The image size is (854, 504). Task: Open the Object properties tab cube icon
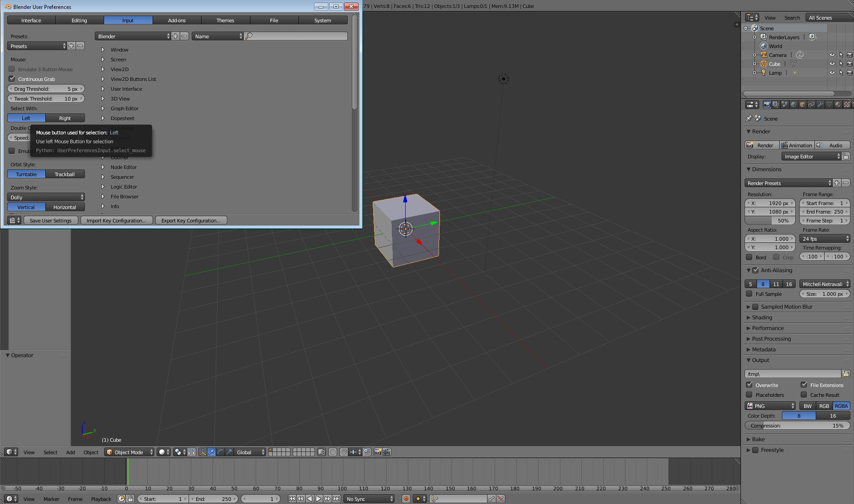coord(802,105)
